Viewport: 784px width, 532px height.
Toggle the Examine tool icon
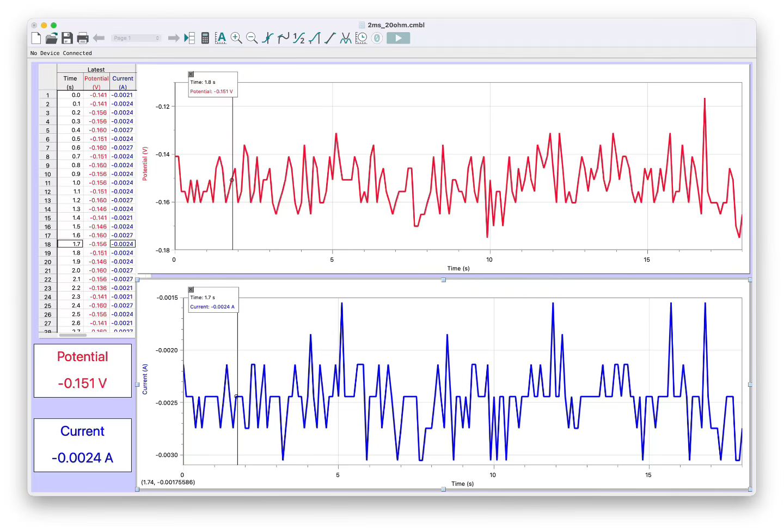tap(267, 38)
